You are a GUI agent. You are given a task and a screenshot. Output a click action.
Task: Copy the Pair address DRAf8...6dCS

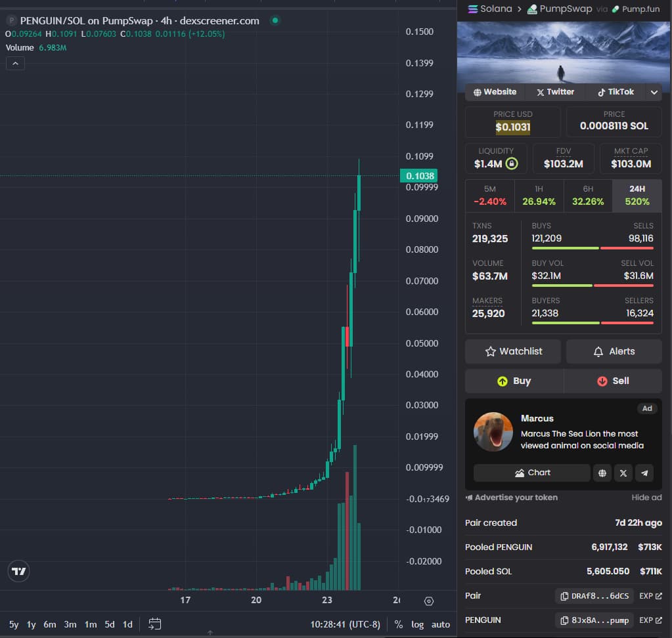[x=594, y=596]
